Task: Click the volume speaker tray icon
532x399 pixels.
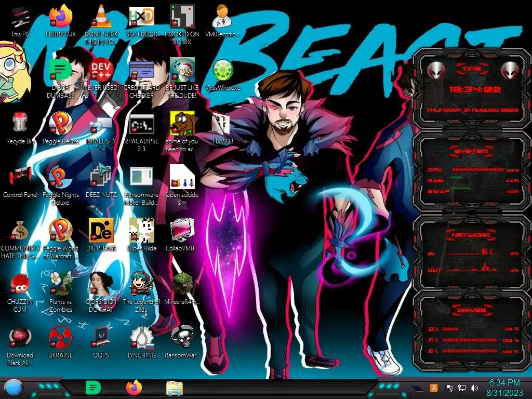Action: pyautogui.click(x=474, y=388)
